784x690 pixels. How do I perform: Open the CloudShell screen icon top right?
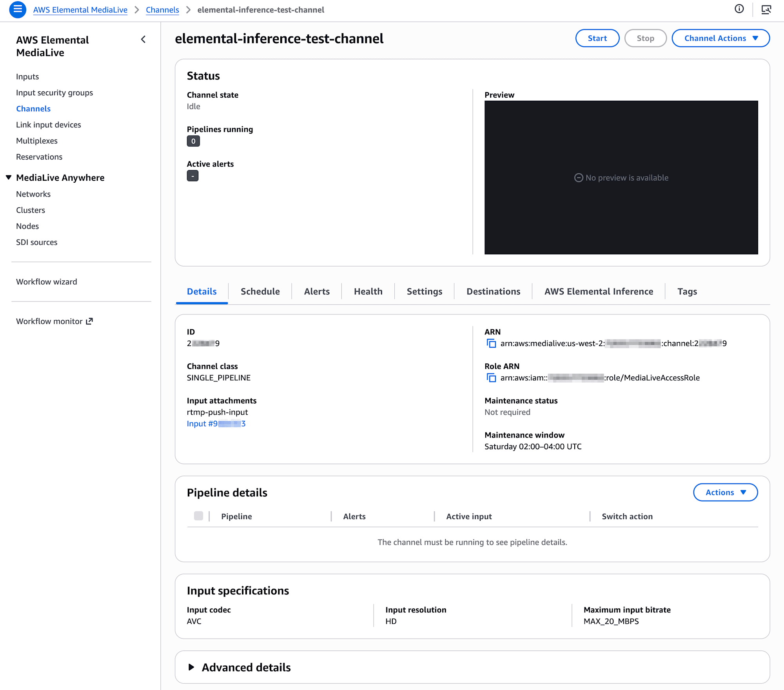(x=766, y=9)
